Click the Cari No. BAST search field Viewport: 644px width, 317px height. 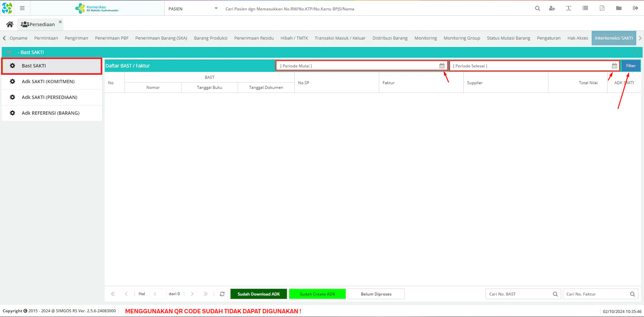519,294
